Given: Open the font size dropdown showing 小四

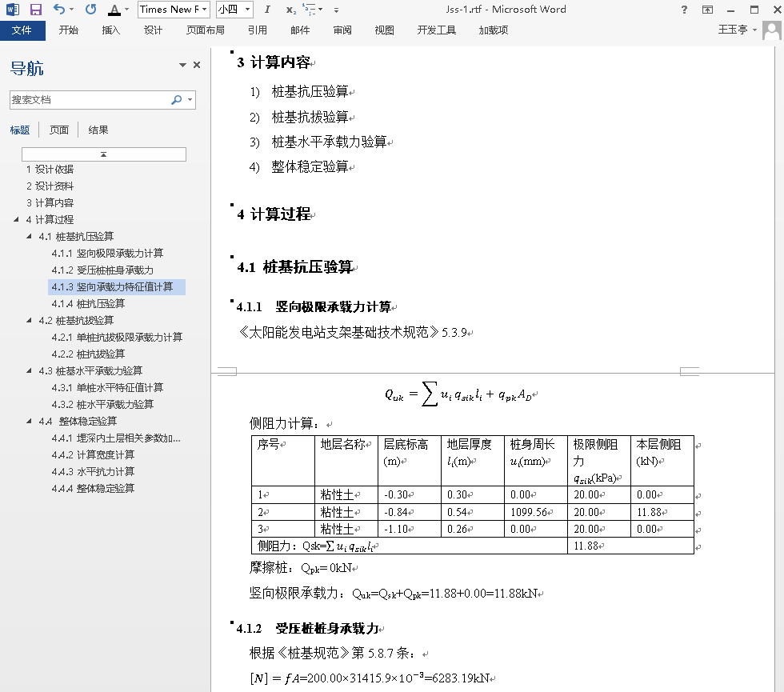Looking at the screenshot, I should [x=246, y=10].
